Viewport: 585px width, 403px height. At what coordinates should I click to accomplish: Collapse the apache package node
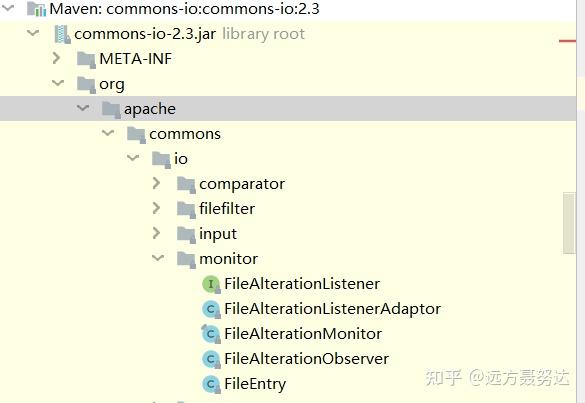(83, 108)
